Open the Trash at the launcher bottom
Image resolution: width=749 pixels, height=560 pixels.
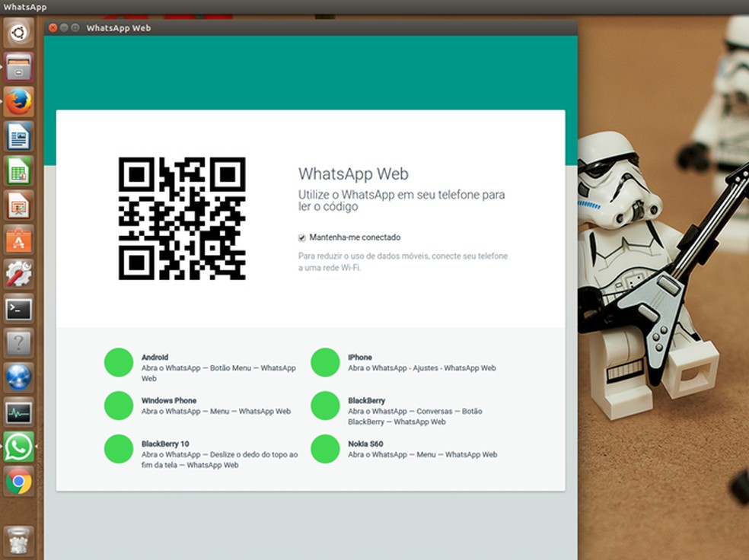click(18, 540)
